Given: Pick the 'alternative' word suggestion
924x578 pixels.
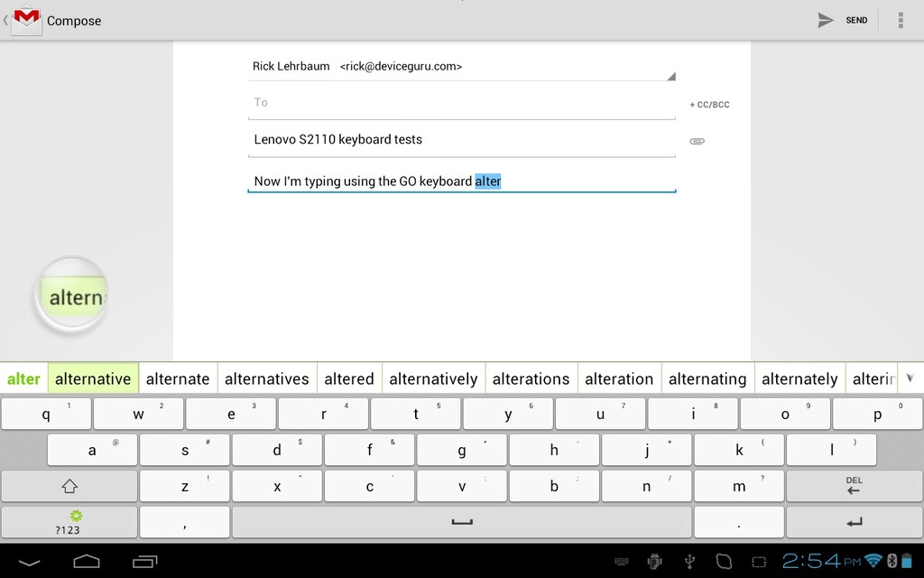Looking at the screenshot, I should [x=93, y=378].
